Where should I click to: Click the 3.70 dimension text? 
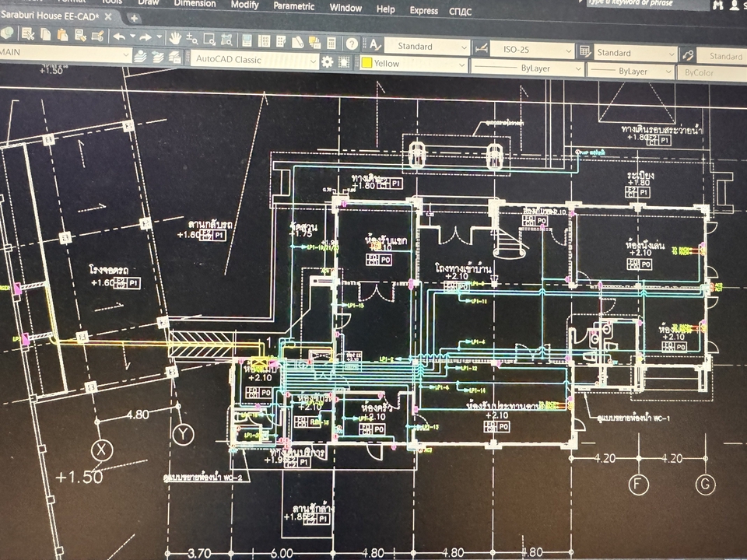point(199,553)
